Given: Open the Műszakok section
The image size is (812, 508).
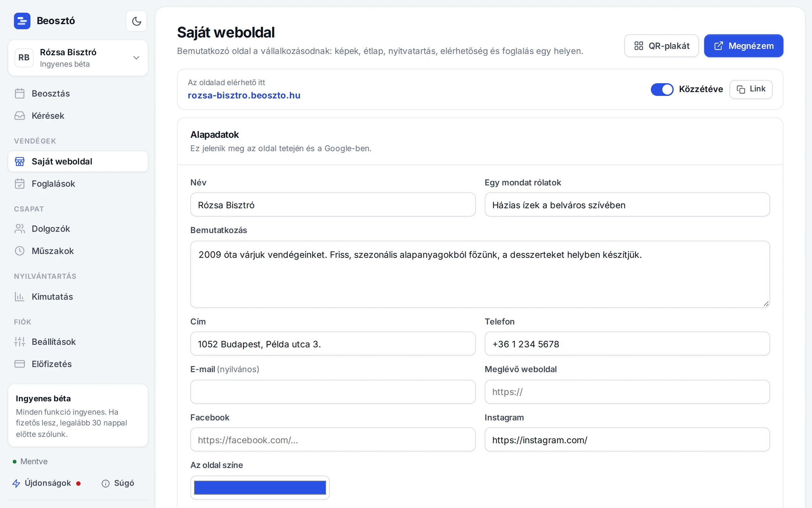Looking at the screenshot, I should pyautogui.click(x=78, y=251).
